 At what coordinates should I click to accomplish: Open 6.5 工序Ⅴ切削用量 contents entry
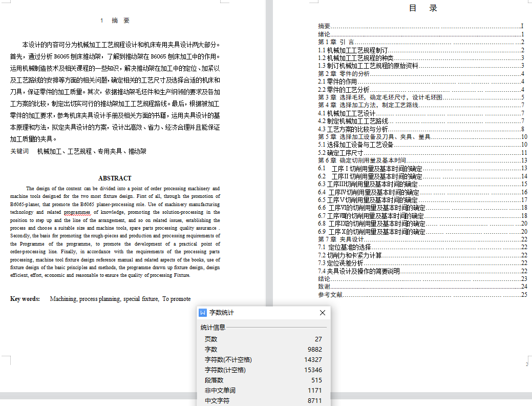click(x=422, y=200)
